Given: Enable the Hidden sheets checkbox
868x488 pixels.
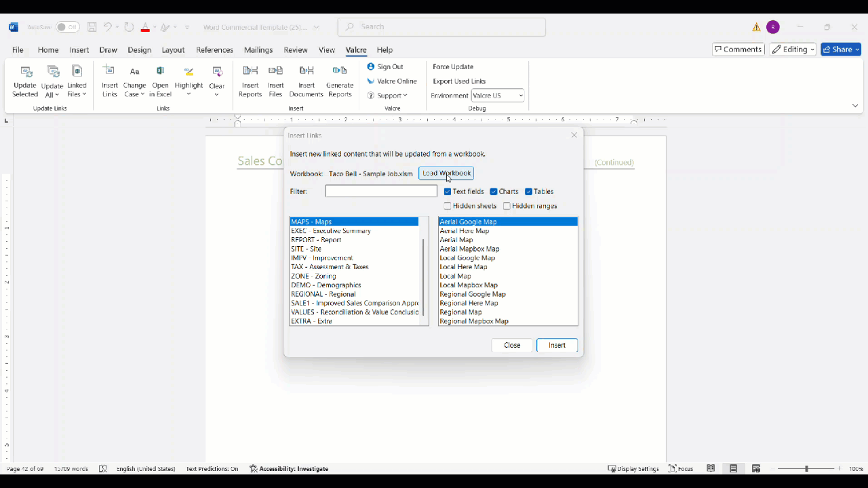Looking at the screenshot, I should [448, 206].
